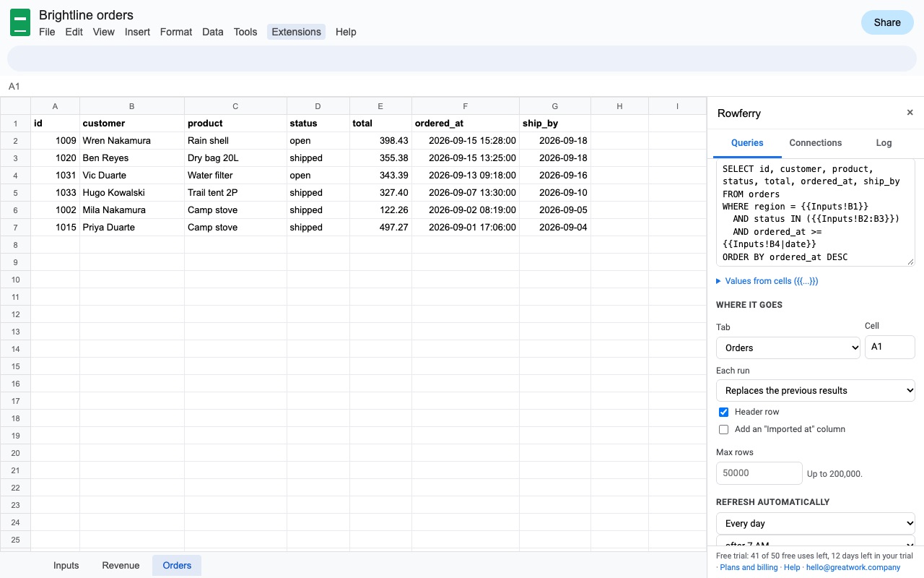
Task: Click into the SQL query text area
Action: tap(816, 212)
